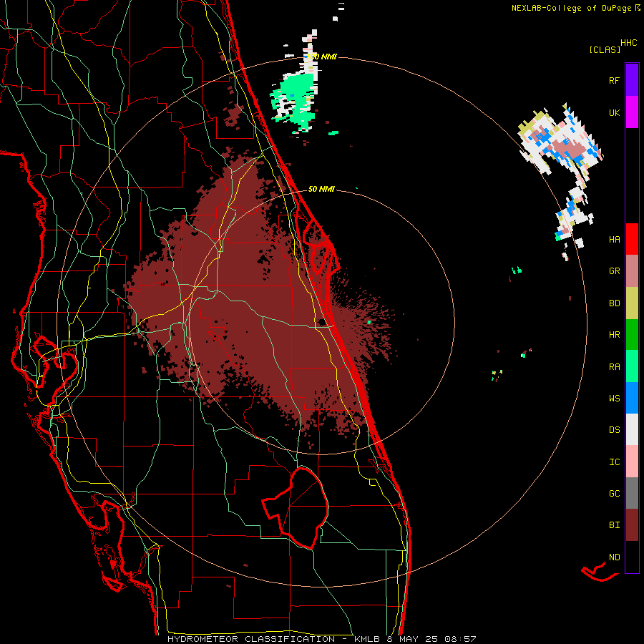Image resolution: width=644 pixels, height=644 pixels.
Task: Click the HYDROMETEOR CLASSIFICATION caption text
Action: coord(251,639)
